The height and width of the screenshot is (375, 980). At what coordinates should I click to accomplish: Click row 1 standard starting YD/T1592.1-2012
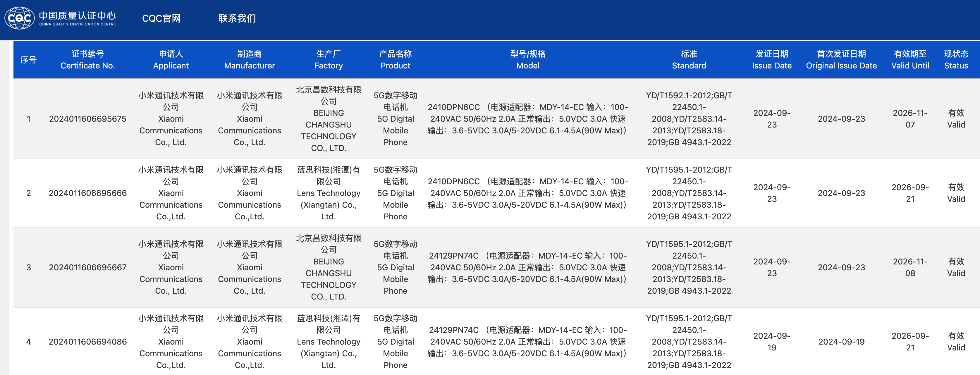[x=689, y=119]
